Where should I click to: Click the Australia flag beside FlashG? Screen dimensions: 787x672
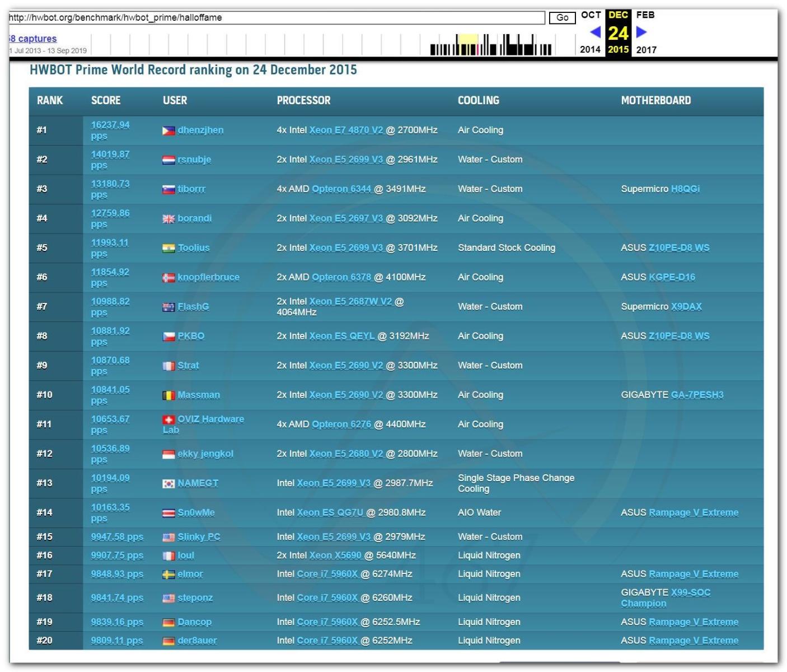point(168,307)
